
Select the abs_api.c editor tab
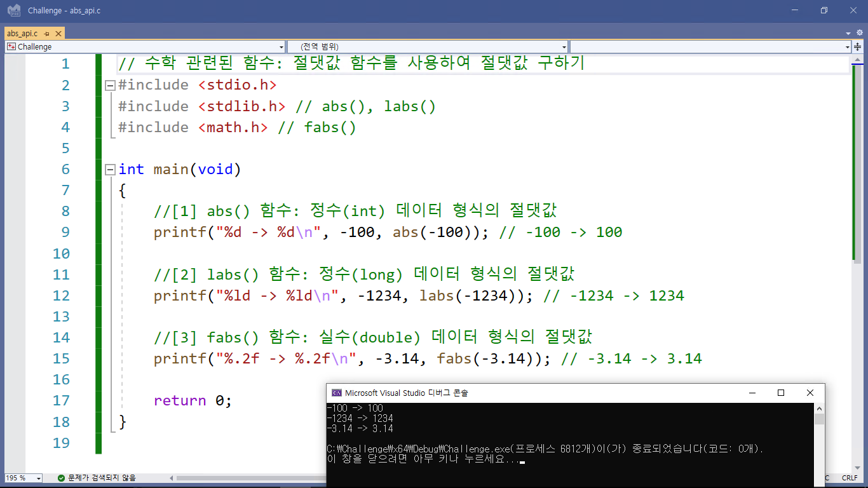pos(21,33)
